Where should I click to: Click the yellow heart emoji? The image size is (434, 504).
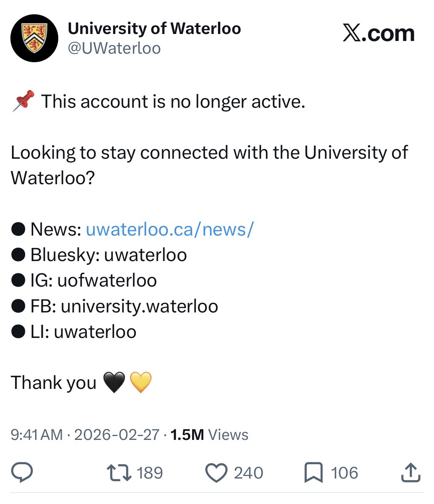point(141,382)
